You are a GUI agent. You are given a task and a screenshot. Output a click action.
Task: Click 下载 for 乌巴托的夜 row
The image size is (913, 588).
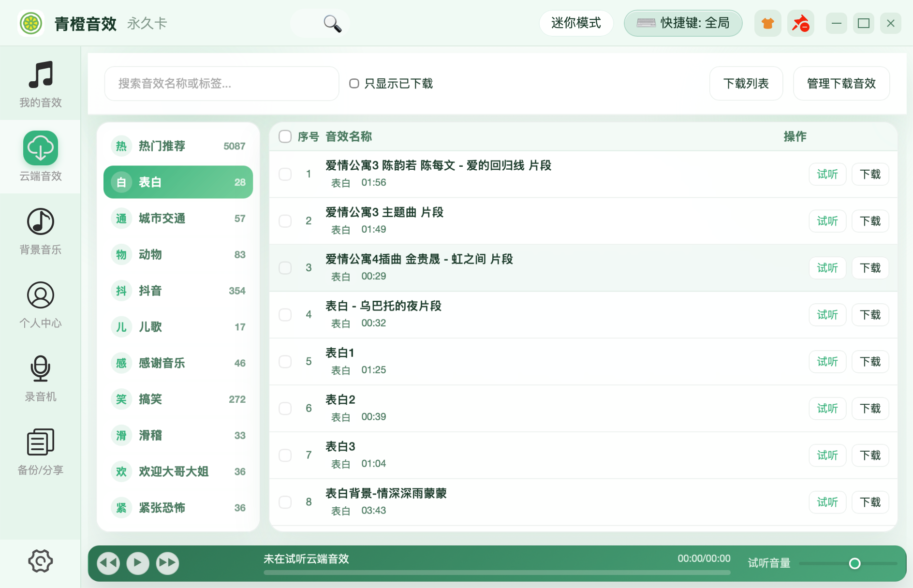[870, 315]
